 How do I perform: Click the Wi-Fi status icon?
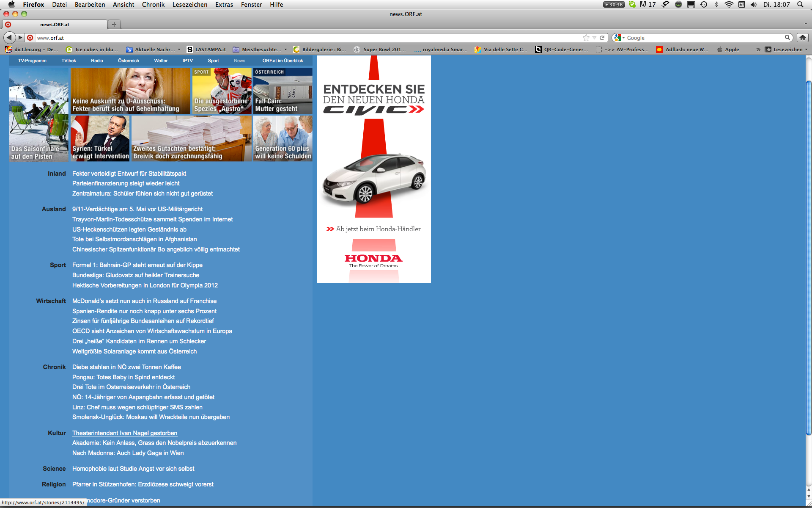tap(729, 4)
